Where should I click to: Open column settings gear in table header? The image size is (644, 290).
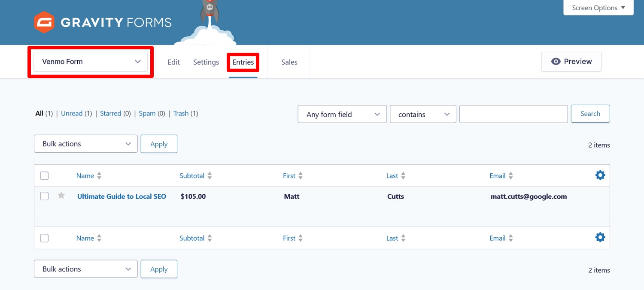tap(600, 175)
